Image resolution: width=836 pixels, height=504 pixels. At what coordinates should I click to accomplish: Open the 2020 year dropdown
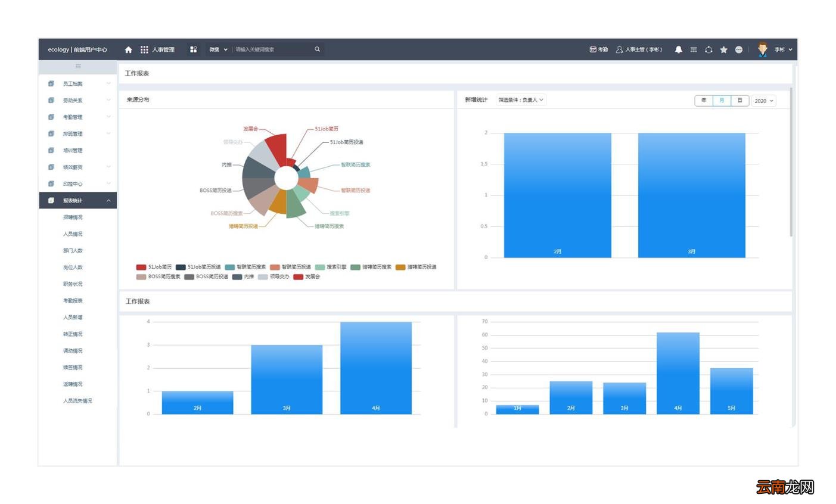coord(763,101)
